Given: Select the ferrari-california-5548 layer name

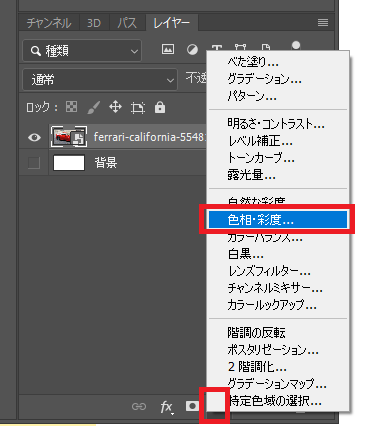Looking at the screenshot, I should click(x=150, y=137).
